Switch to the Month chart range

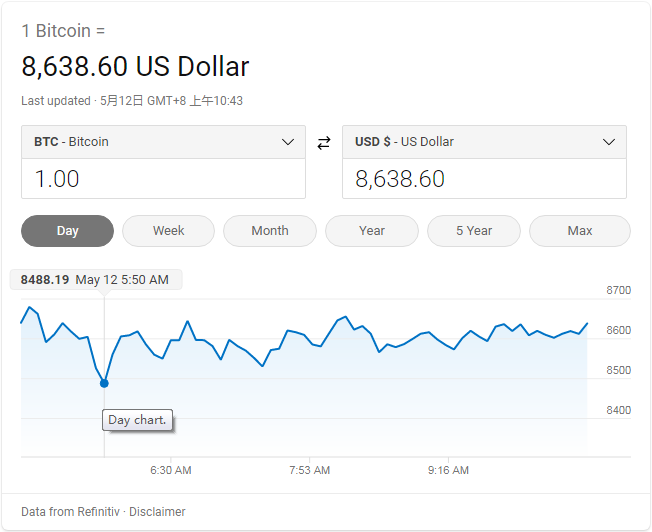[270, 231]
